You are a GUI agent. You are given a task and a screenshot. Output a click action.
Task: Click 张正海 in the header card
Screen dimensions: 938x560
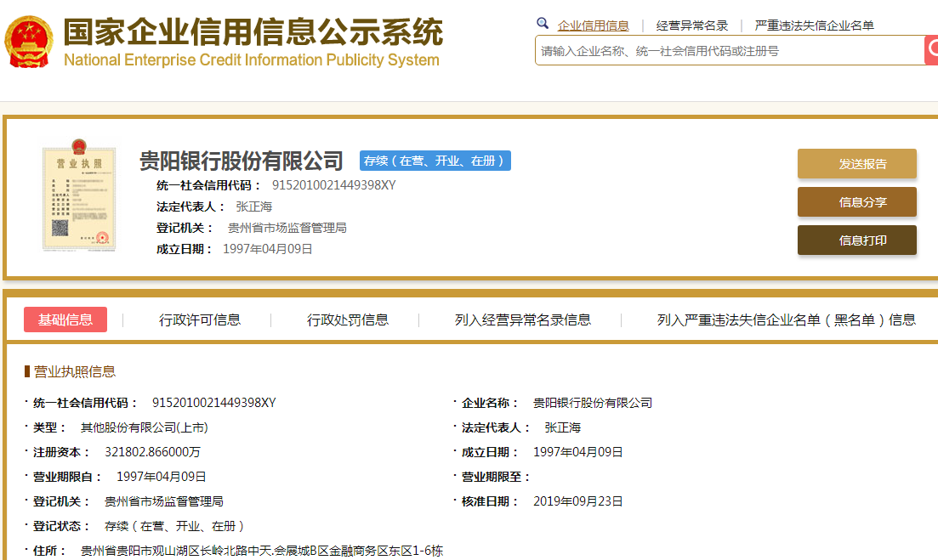[x=253, y=206]
